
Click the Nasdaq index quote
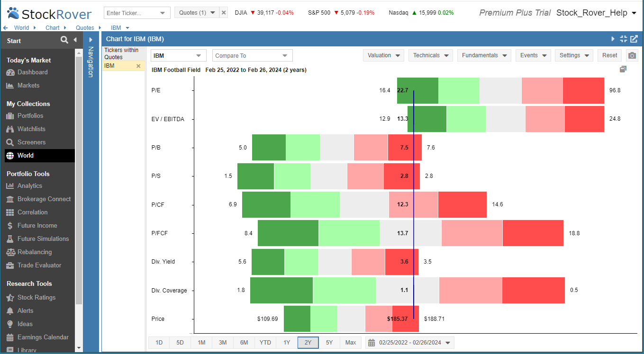pos(421,13)
